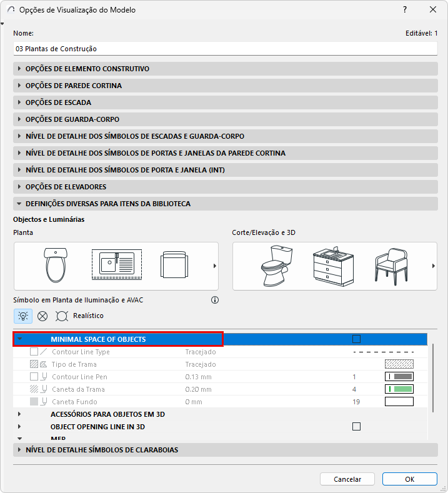This screenshot has width=448, height=493.
Task: Click pen number '4' in Caneta da Trama row
Action: click(354, 389)
